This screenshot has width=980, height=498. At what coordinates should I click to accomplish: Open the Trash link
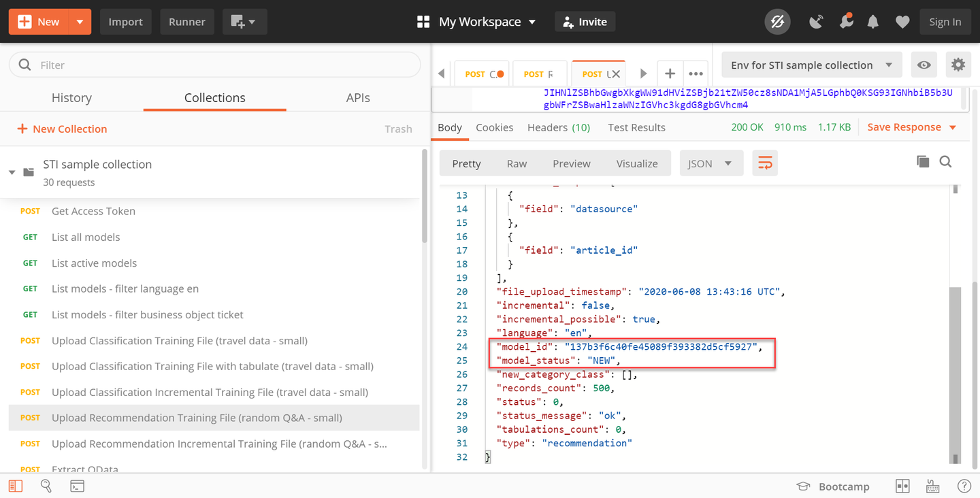[x=398, y=129]
